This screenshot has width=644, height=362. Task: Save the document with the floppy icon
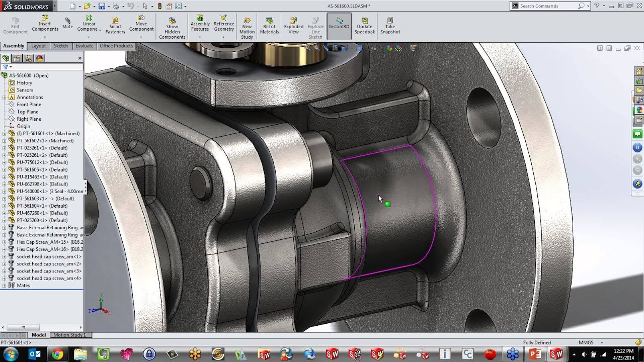coord(102,6)
